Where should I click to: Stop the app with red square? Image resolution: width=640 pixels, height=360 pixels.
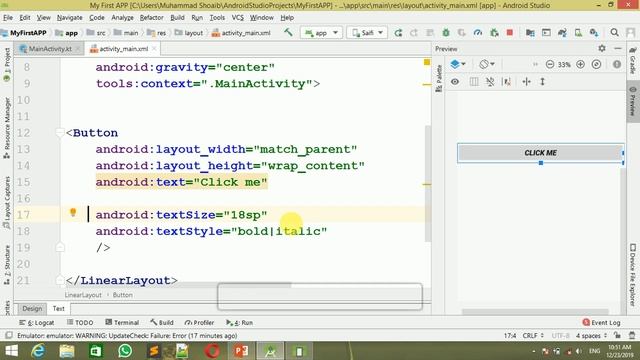(509, 32)
